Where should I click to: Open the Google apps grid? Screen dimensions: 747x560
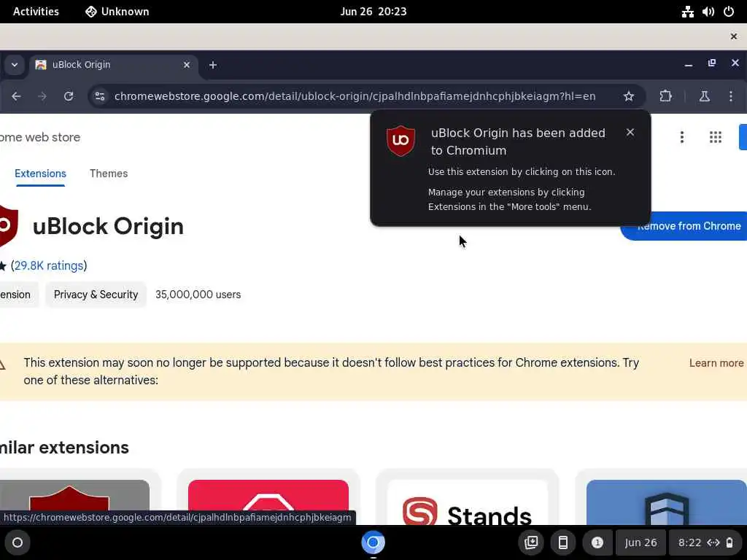716,137
